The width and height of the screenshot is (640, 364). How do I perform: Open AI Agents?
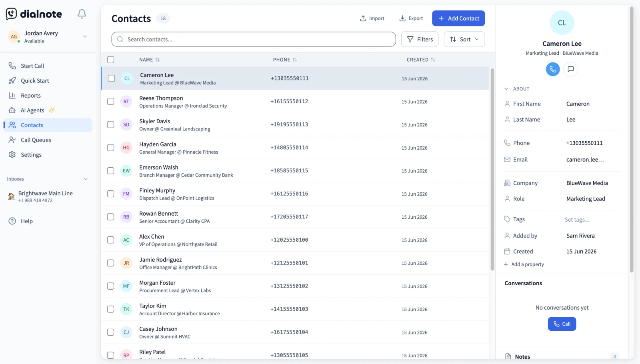(48, 110)
